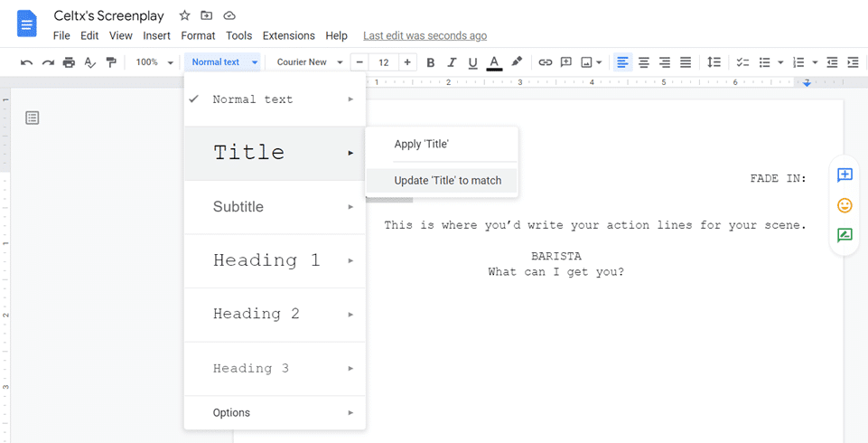The image size is (868, 443).
Task: Expand the Heading 3 style submenu
Action: click(x=350, y=368)
